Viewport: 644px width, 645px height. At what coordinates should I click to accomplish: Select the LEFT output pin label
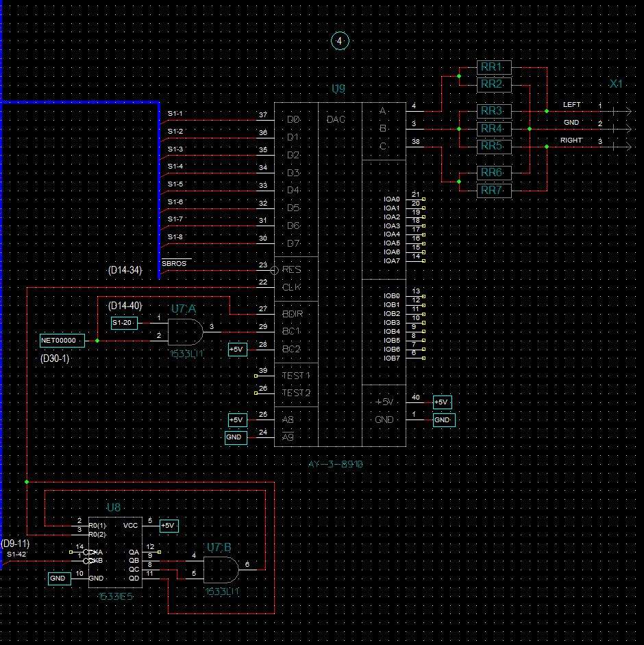[x=571, y=105]
